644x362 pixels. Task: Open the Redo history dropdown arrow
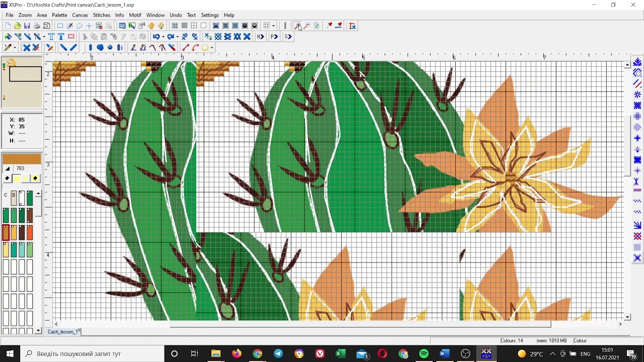[178, 37]
